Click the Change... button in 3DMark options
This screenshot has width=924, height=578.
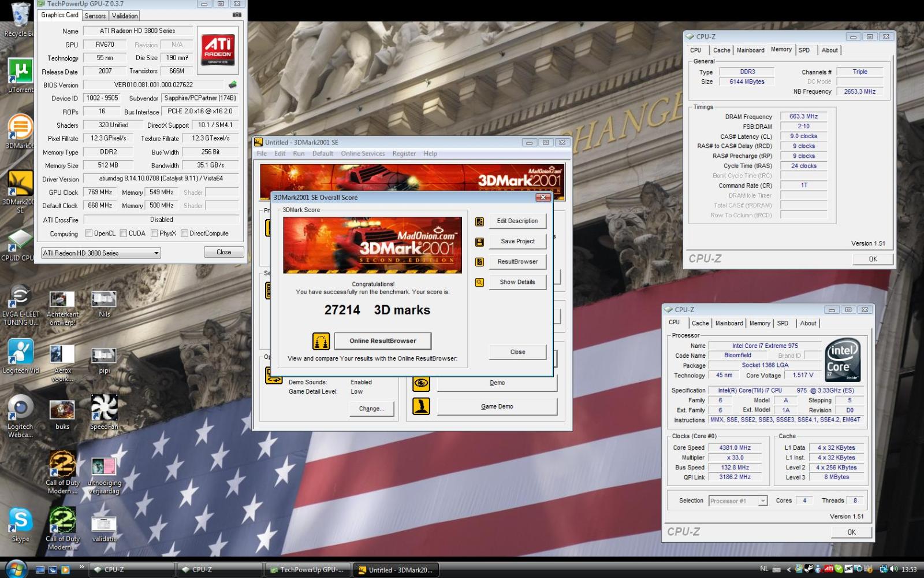click(x=371, y=409)
